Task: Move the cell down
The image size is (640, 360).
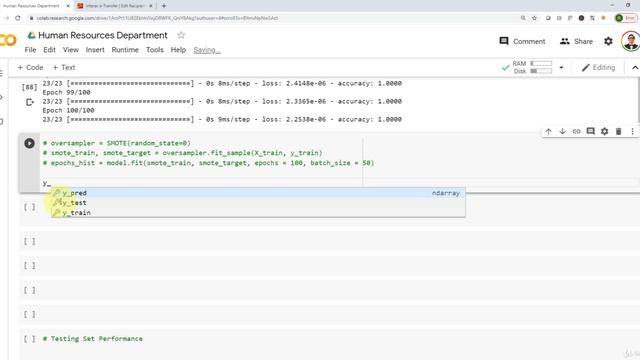Action: click(x=562, y=131)
